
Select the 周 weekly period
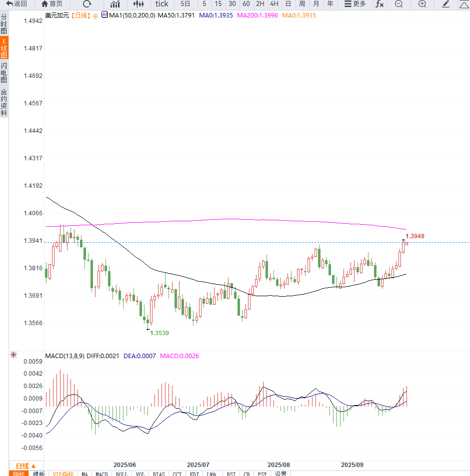click(302, 4)
